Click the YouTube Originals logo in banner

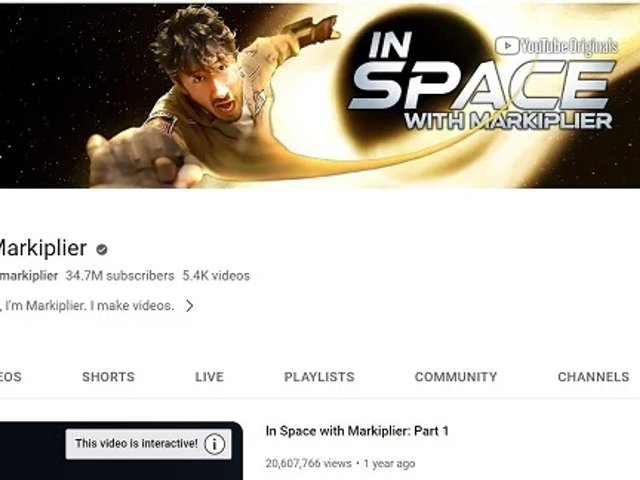(x=557, y=46)
